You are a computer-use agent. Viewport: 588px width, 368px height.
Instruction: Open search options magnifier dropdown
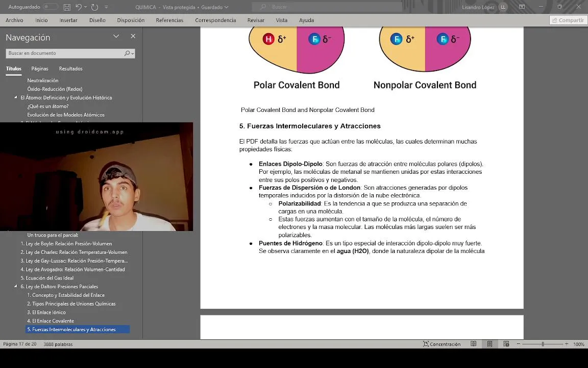click(x=129, y=53)
